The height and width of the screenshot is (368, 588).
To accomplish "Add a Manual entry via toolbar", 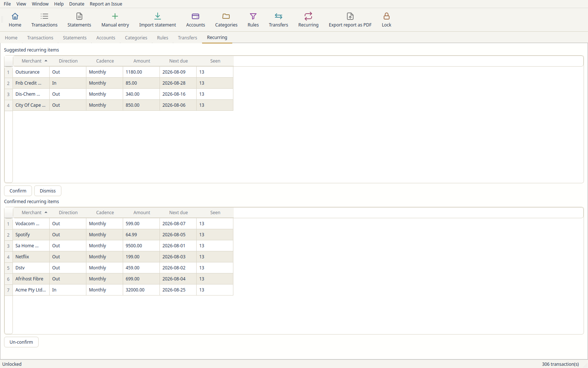I will [x=115, y=20].
